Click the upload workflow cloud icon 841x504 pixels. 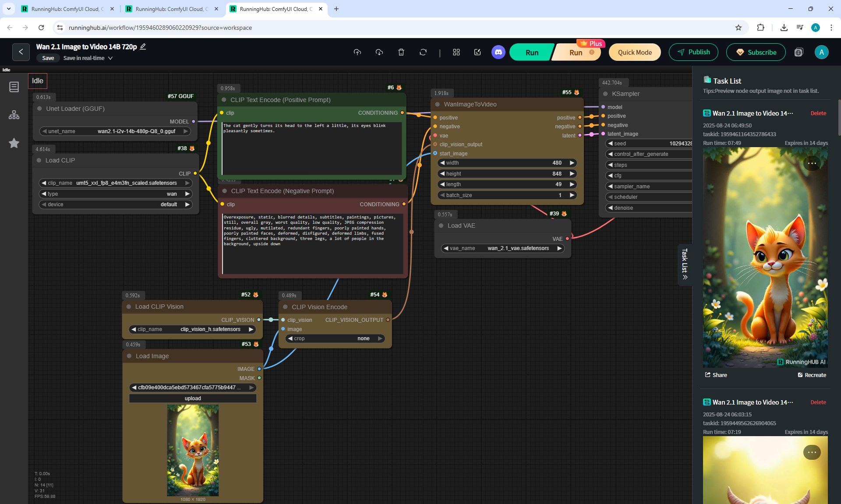click(357, 52)
